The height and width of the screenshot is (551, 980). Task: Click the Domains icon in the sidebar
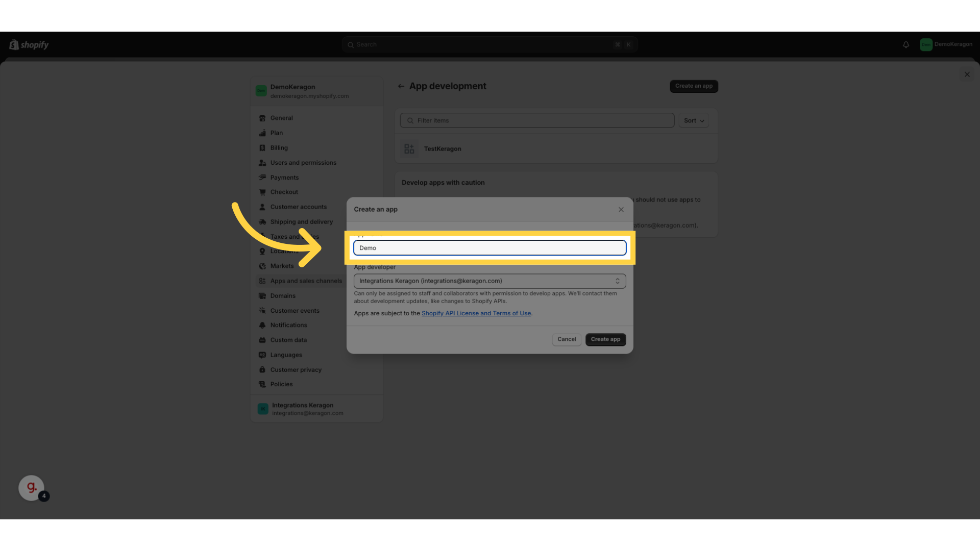(x=262, y=296)
